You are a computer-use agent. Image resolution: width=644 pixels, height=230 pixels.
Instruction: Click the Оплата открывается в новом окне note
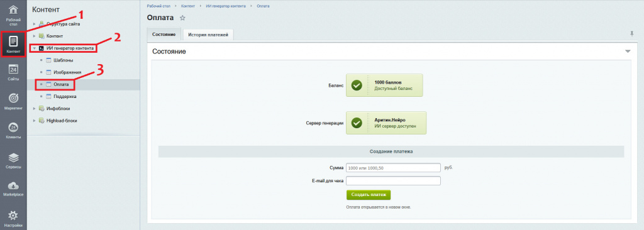[379, 207]
